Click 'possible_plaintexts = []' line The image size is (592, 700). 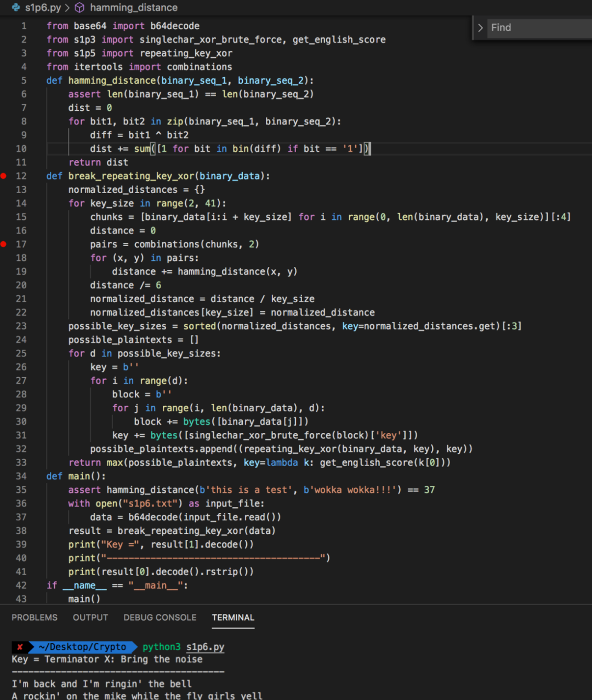coord(134,340)
